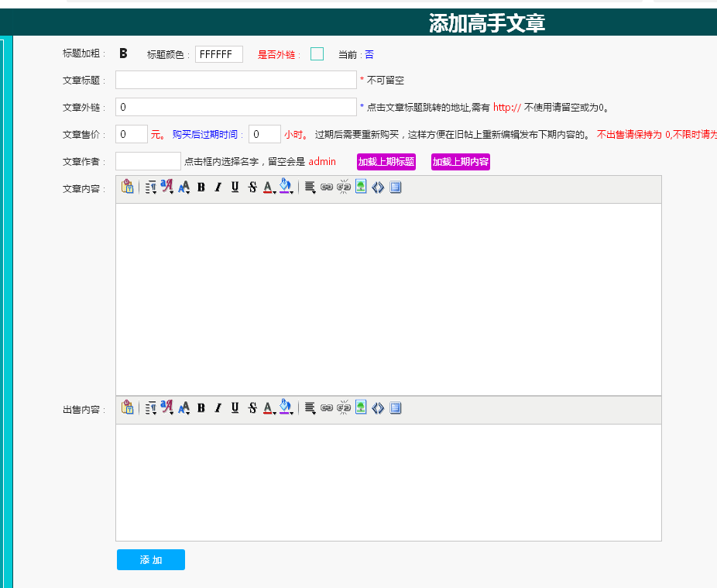Focus the 文章外链 address field
The height and width of the screenshot is (588, 717).
pos(236,107)
